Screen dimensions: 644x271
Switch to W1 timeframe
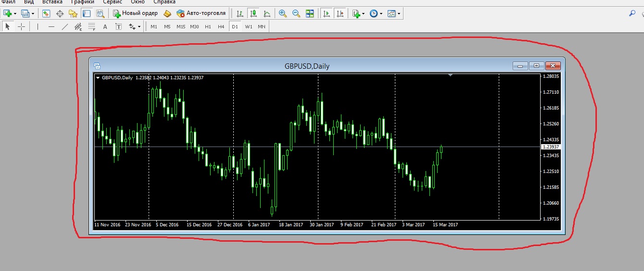[x=248, y=27]
